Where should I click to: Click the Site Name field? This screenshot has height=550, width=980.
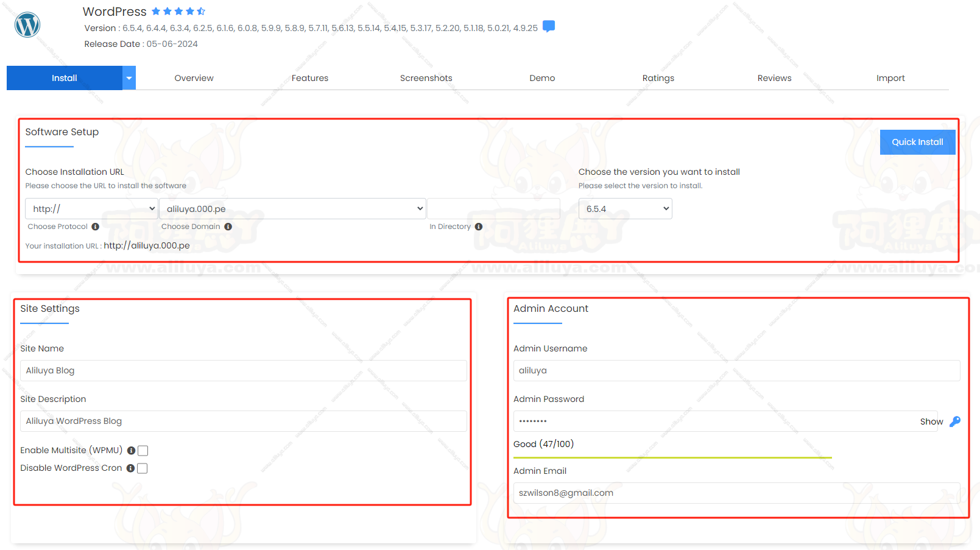[244, 370]
